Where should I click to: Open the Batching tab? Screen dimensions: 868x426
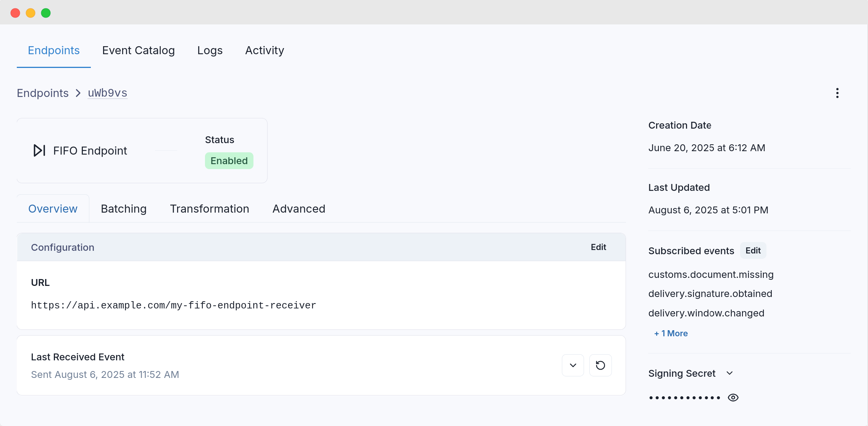tap(124, 209)
